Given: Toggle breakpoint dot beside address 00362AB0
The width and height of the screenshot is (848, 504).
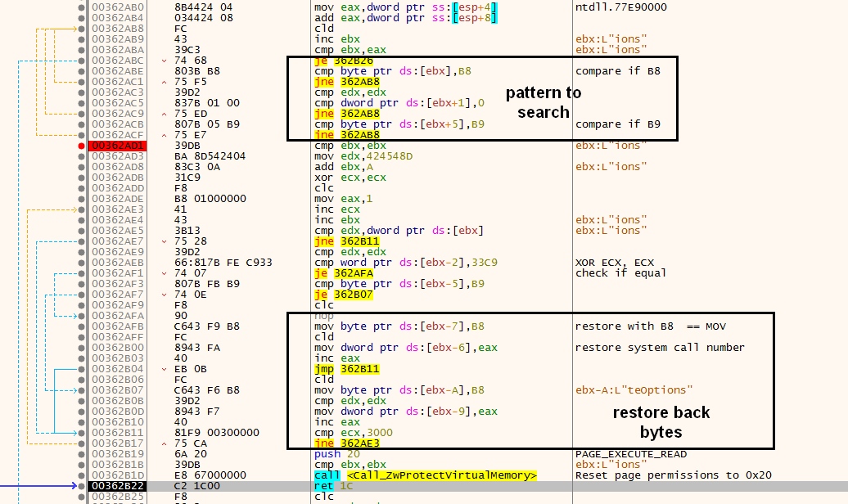Looking at the screenshot, I should [x=81, y=7].
